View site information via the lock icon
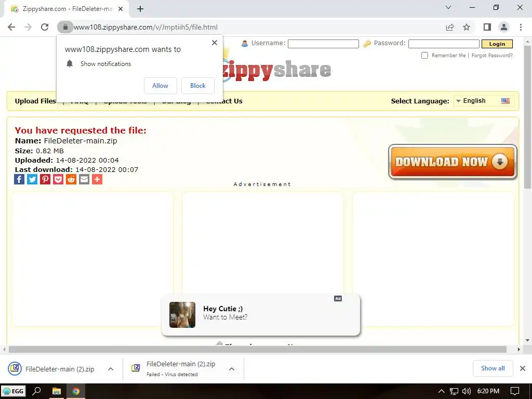532x399 pixels. point(65,27)
